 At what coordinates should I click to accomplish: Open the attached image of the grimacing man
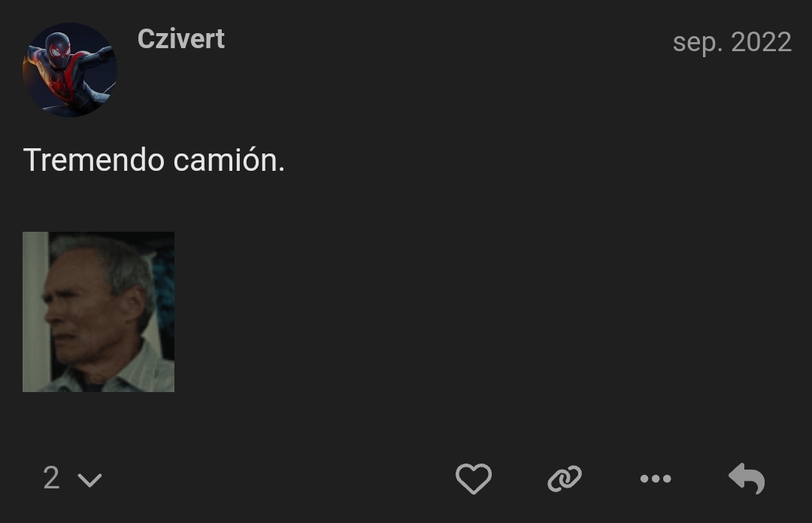(x=98, y=312)
